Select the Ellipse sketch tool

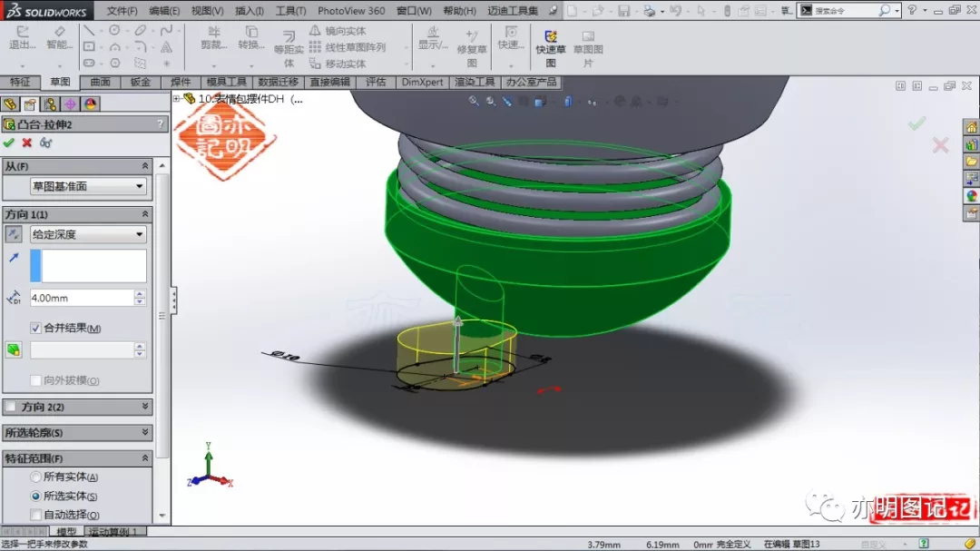click(141, 31)
